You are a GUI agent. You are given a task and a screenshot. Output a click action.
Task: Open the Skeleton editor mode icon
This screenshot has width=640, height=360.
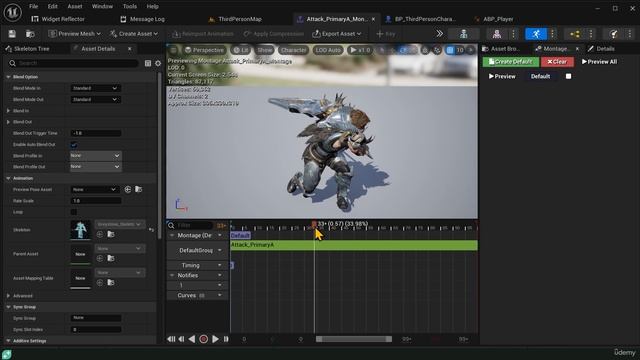[463, 34]
